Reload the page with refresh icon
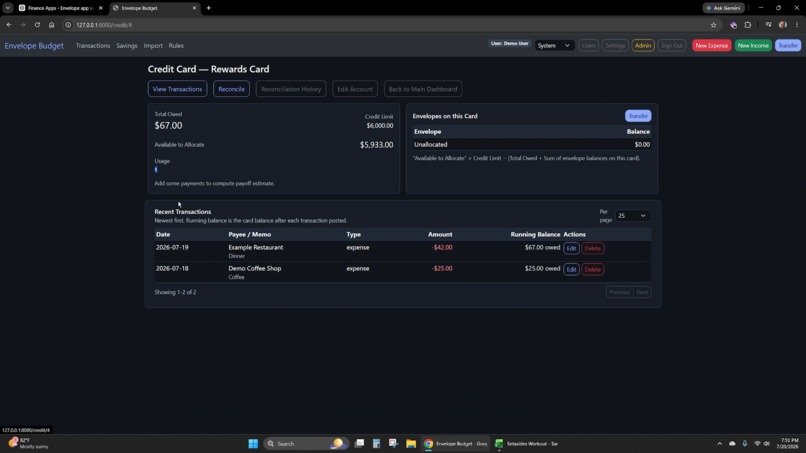This screenshot has width=806, height=453. click(x=37, y=25)
